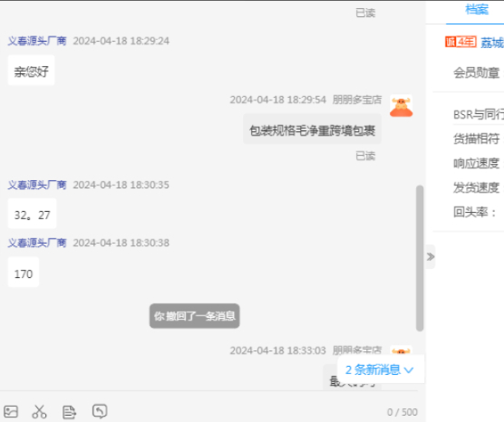The image size is (504, 422).
Task: Click the red 4年 membership badge
Action: coord(460,42)
